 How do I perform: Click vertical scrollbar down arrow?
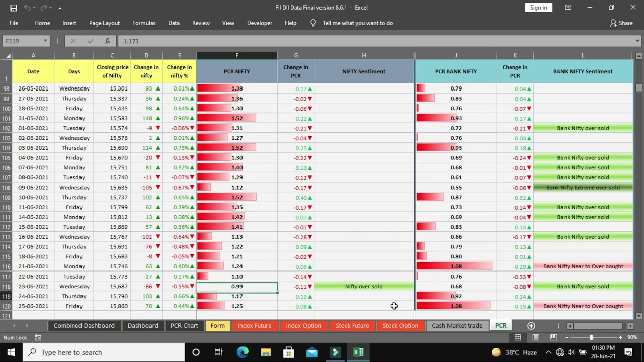639,316
